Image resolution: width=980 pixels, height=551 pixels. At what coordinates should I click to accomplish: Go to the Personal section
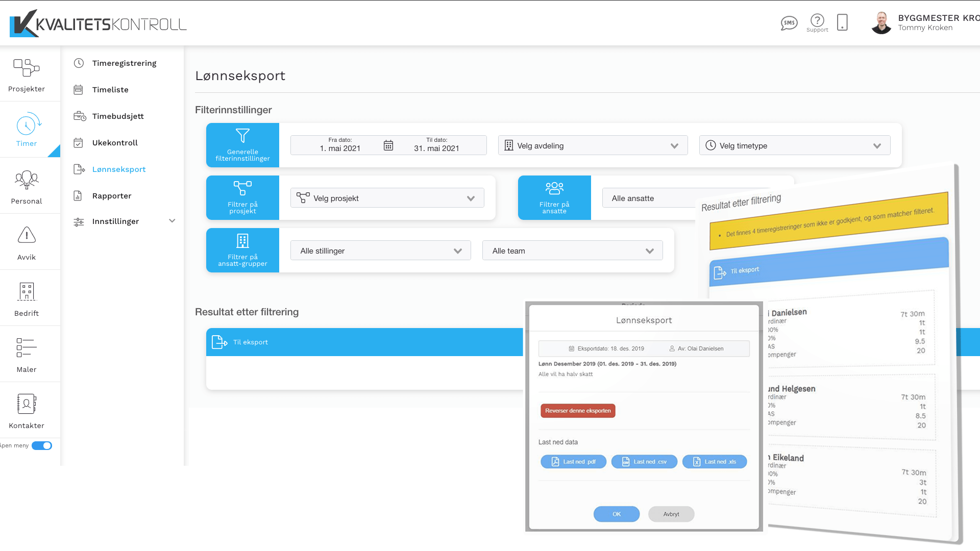(x=27, y=187)
